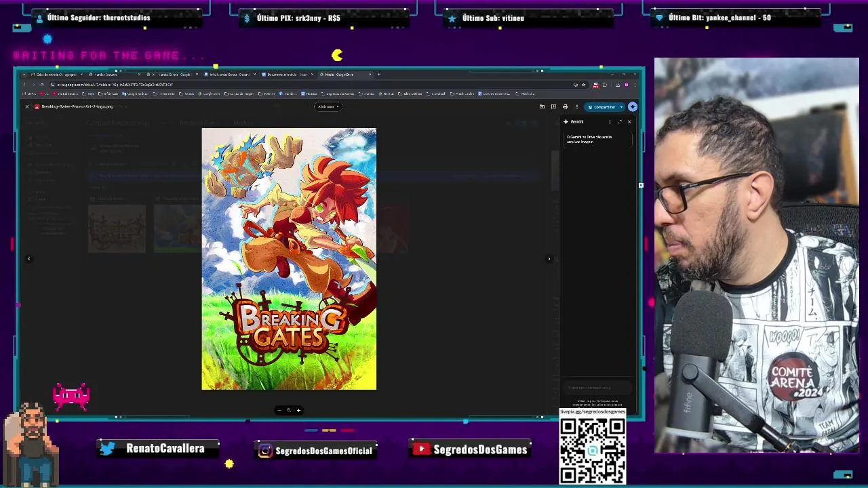The width and height of the screenshot is (868, 488).
Task: Click the Gemini message 'O Gemini no Drive' text
Action: [589, 139]
